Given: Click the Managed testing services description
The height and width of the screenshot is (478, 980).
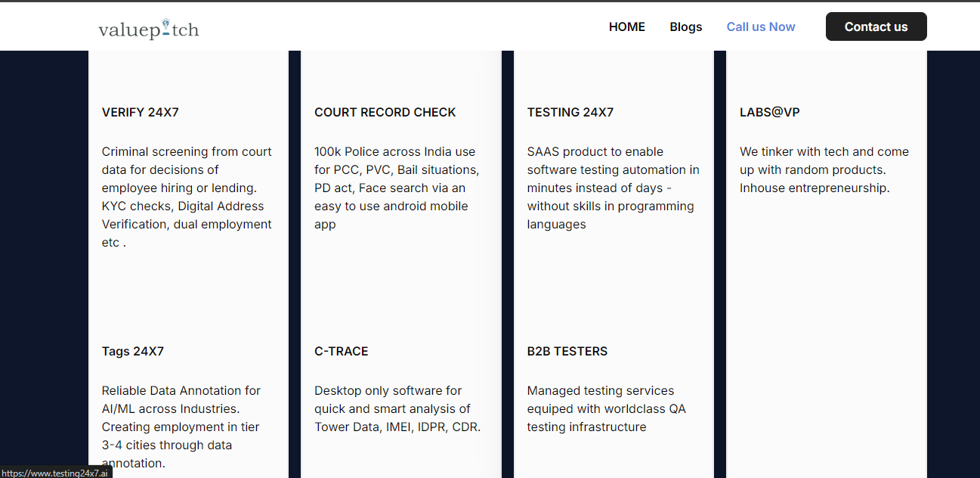Looking at the screenshot, I should (607, 408).
